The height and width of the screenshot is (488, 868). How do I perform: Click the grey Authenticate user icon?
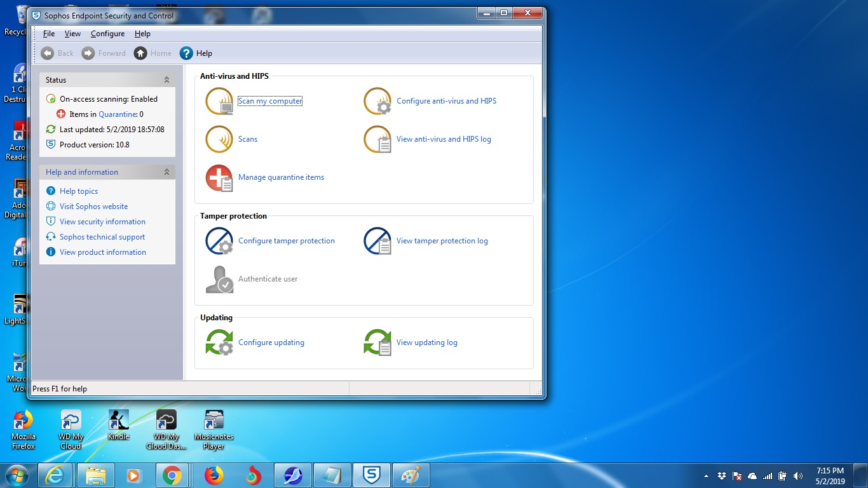point(220,280)
